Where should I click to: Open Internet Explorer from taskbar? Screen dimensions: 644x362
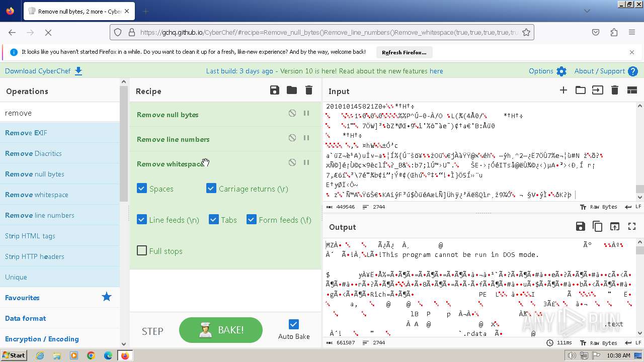(40, 355)
